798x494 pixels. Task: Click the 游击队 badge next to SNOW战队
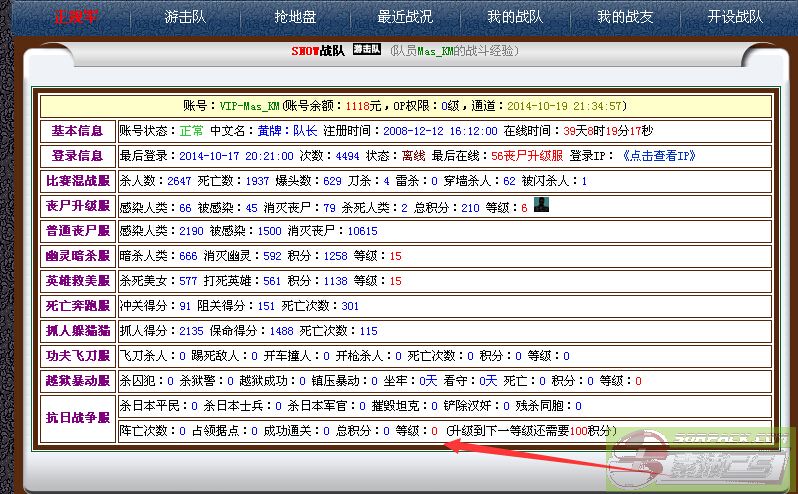[x=367, y=49]
